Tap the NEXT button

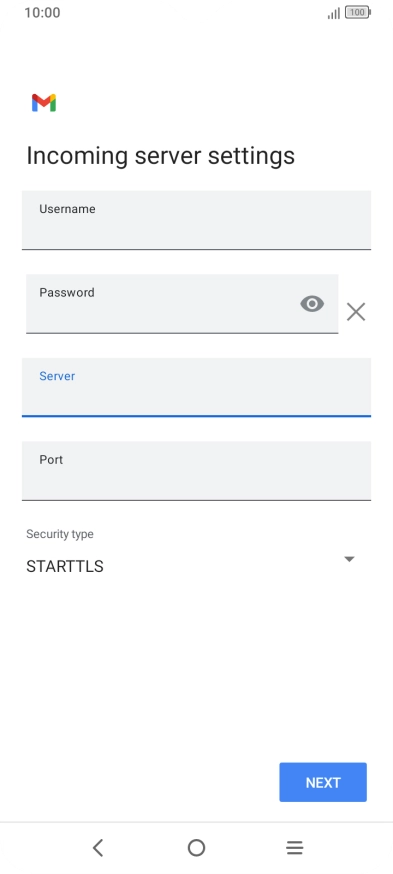click(323, 782)
